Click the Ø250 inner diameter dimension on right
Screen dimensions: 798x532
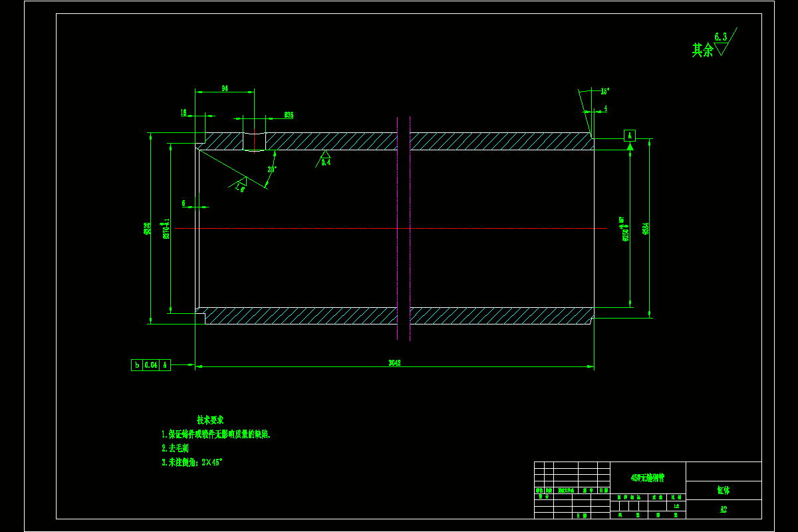click(x=624, y=229)
